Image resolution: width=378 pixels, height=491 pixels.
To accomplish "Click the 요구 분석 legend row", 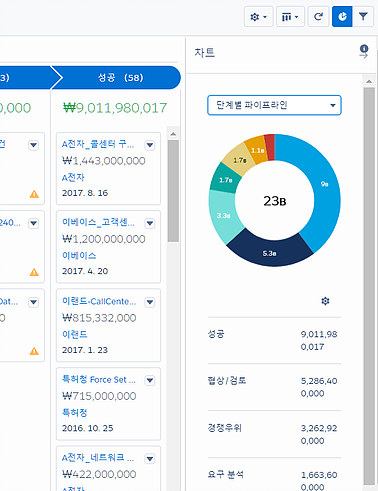I will coord(274,476).
